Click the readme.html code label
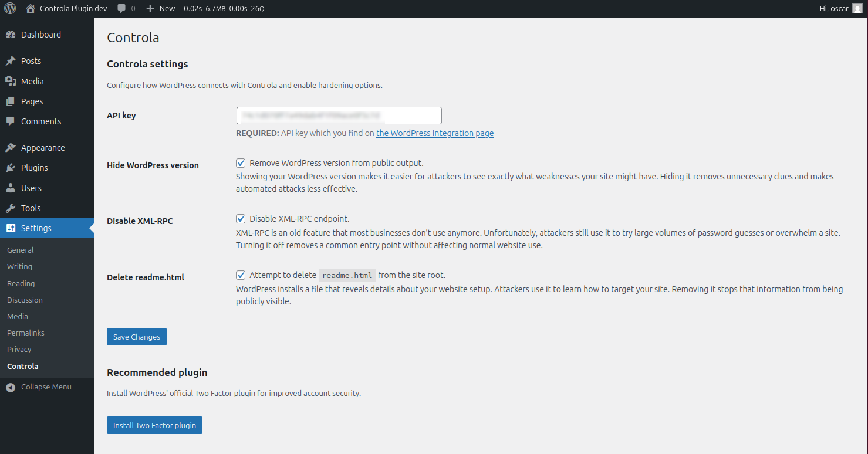Viewport: 868px width, 454px height. (347, 275)
